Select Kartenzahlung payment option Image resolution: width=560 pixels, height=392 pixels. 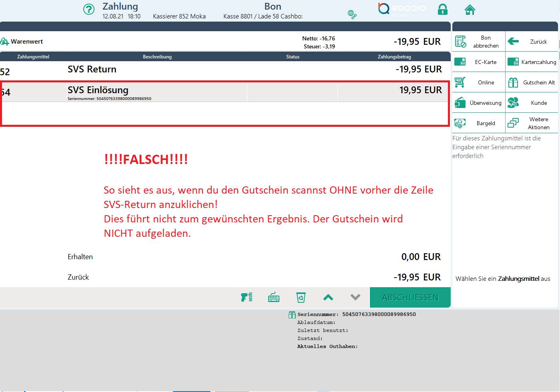coord(532,62)
